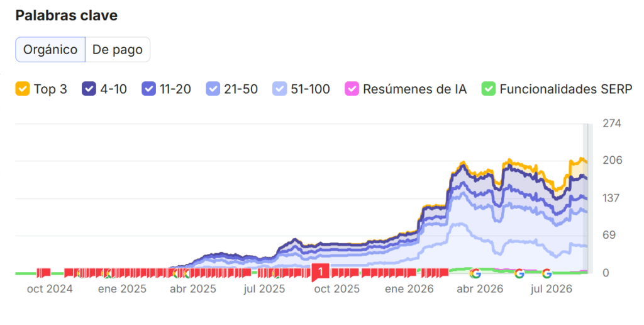
Task: Click the 137 y-axis value
Action: tap(611, 198)
